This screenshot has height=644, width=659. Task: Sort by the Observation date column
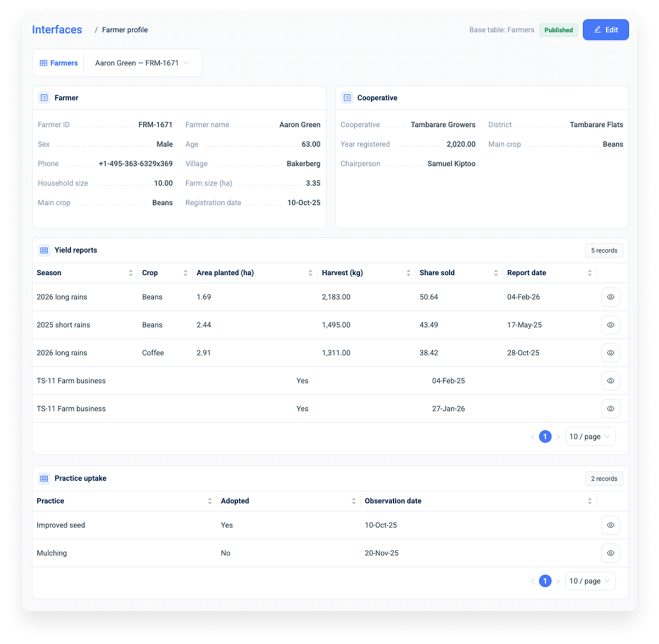(590, 501)
